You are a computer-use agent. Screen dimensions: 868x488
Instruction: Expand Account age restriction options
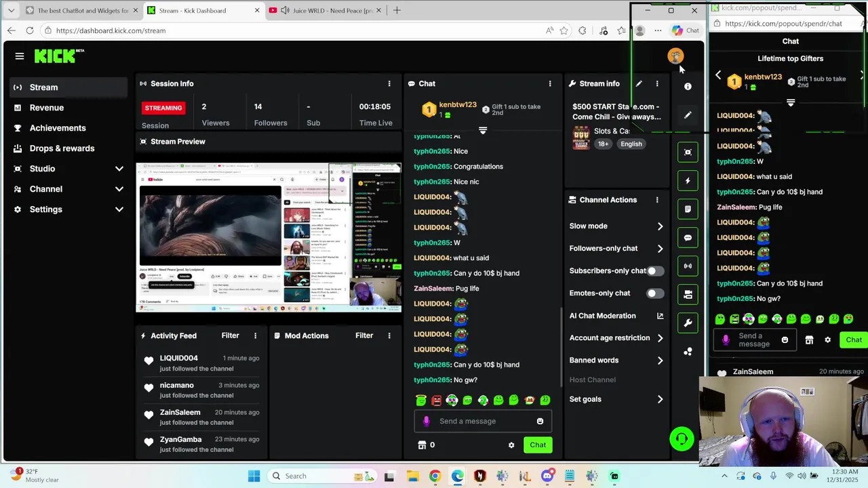[x=616, y=338]
